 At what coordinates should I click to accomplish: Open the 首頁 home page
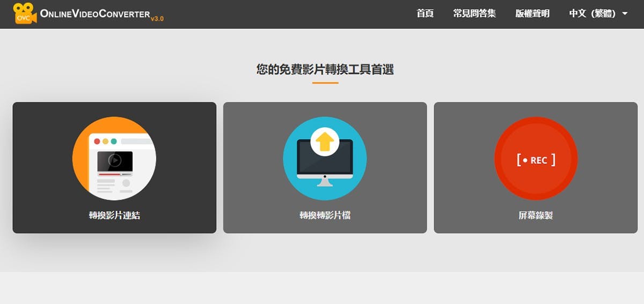[425, 13]
